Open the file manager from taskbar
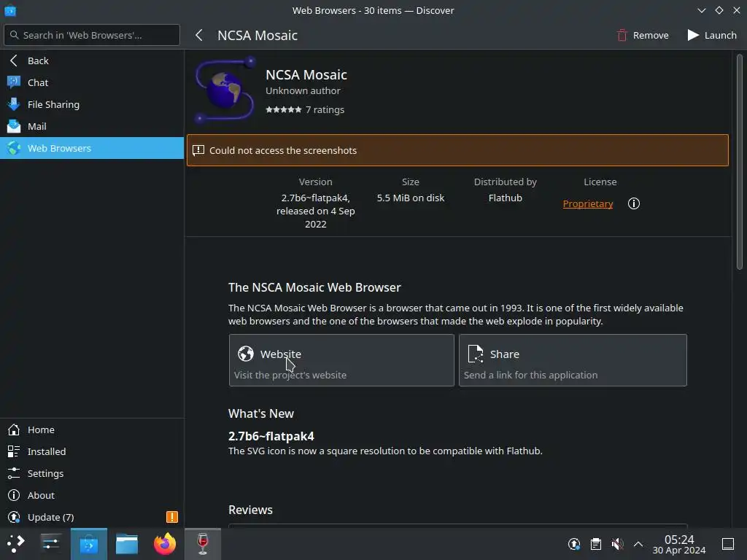Image resolution: width=747 pixels, height=560 pixels. click(x=127, y=544)
